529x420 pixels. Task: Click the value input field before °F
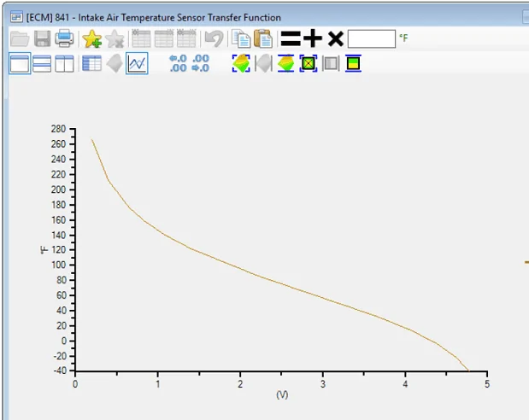pyautogui.click(x=372, y=38)
